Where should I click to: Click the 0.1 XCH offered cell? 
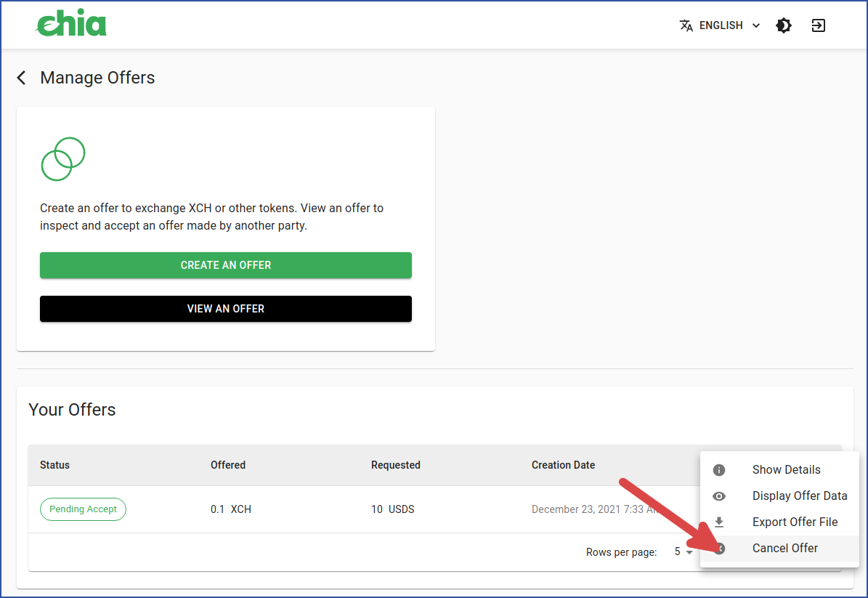pyautogui.click(x=231, y=509)
